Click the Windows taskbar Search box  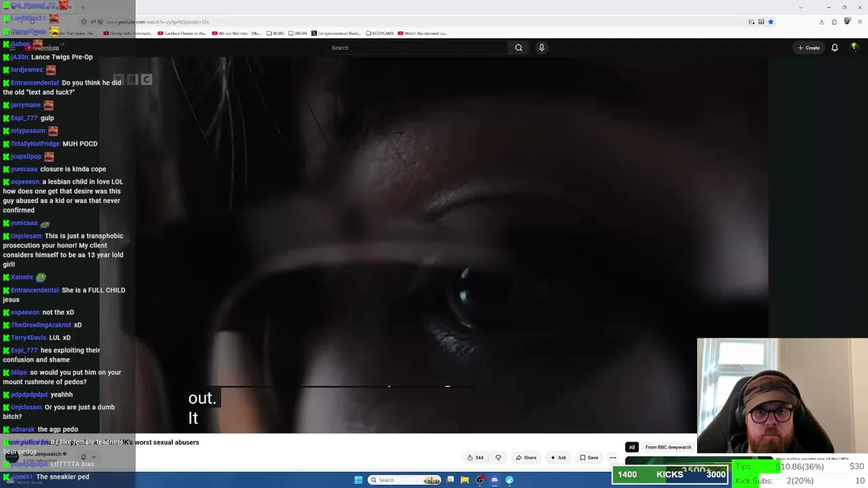[x=406, y=480]
